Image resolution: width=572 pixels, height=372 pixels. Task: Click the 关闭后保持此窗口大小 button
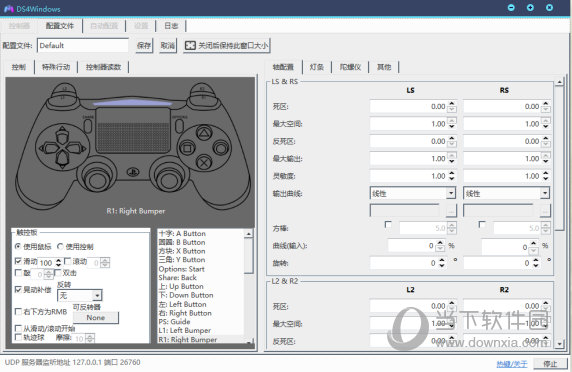pyautogui.click(x=227, y=46)
